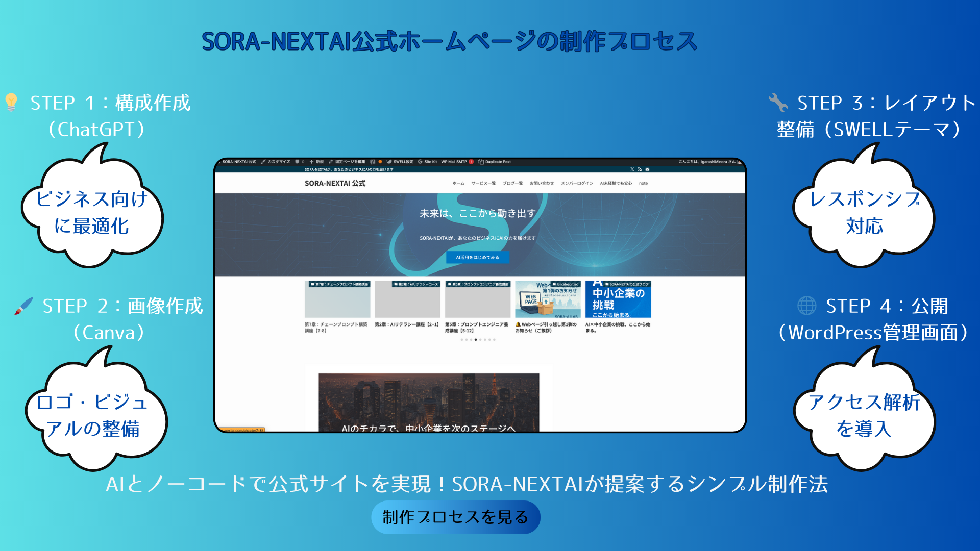Image resolution: width=980 pixels, height=551 pixels.
Task: Open the 'ホーム' nav menu item
Action: pos(458,183)
